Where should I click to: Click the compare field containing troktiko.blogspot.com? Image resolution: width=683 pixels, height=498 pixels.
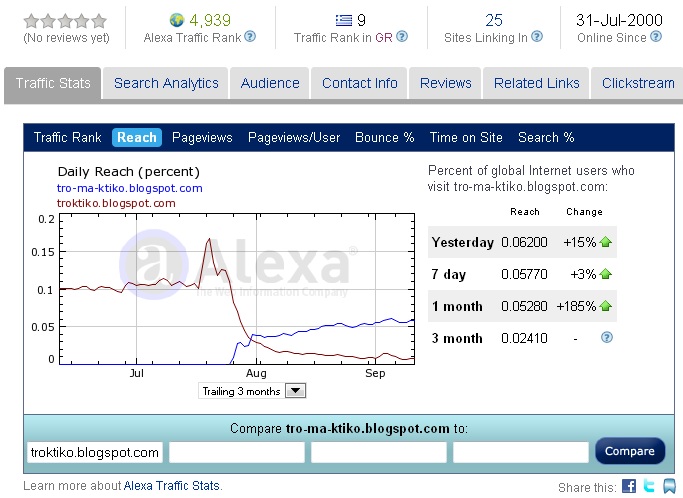[x=95, y=452]
